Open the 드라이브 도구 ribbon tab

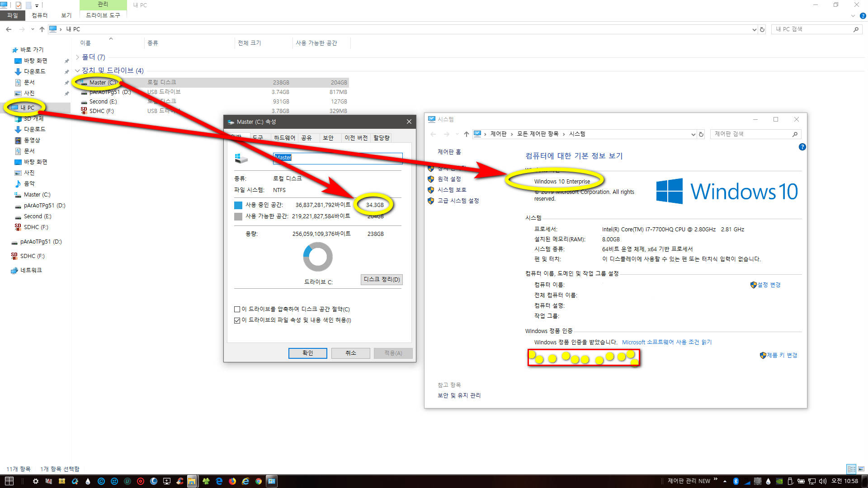tap(103, 15)
